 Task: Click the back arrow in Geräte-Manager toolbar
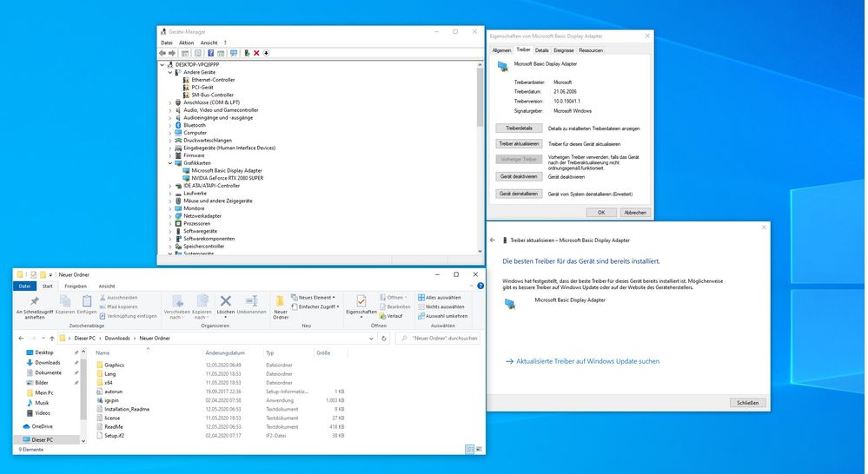(162, 53)
